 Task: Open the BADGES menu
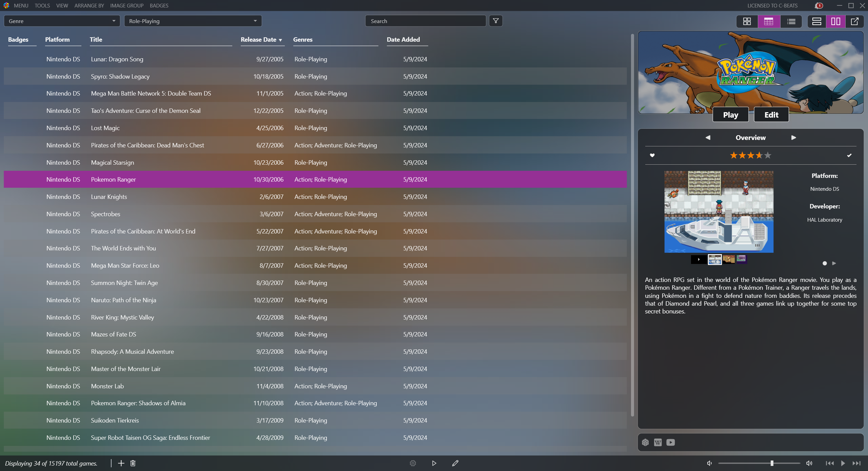pos(159,5)
